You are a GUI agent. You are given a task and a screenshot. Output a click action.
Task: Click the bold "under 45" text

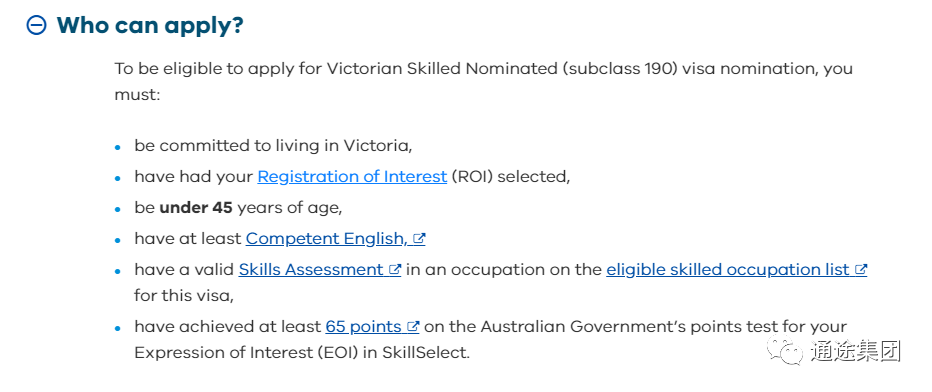tap(196, 208)
